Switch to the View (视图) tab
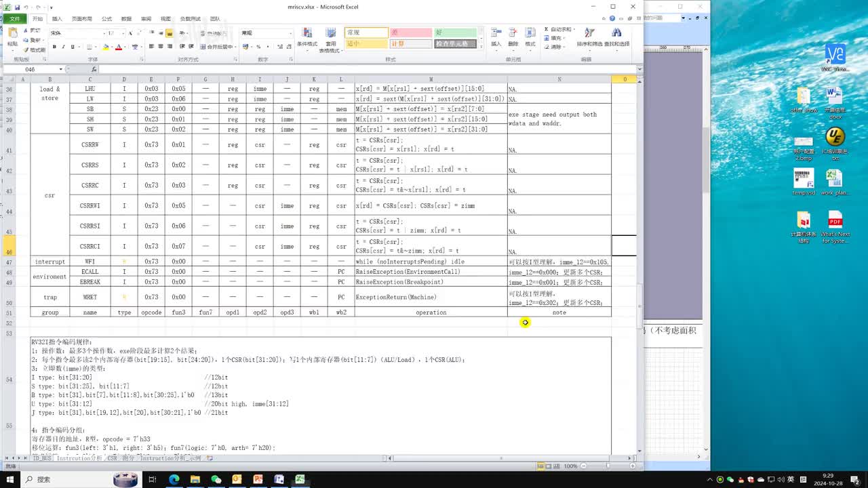Viewport: 868px width, 488px height. pyautogui.click(x=165, y=19)
